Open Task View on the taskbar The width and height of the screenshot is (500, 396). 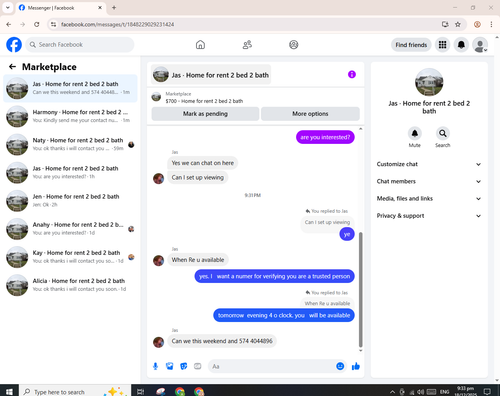[141, 392]
